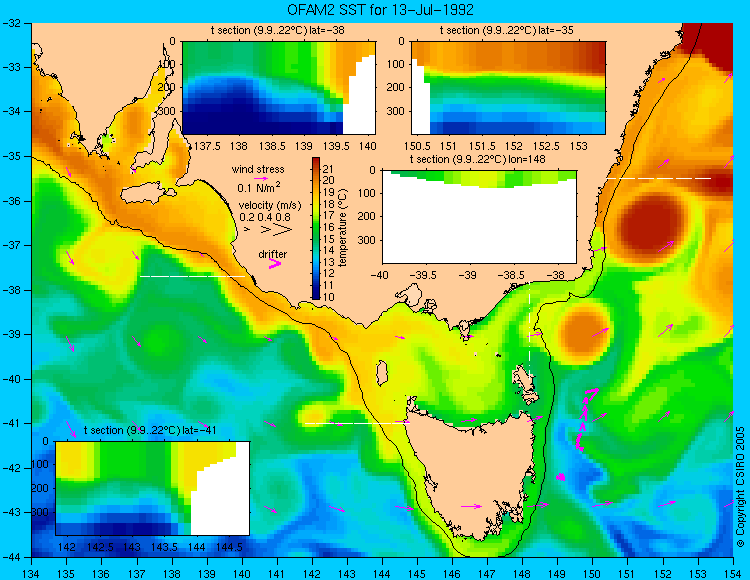Click the title 'OFAM2 SST for 13-Jul-1992'
This screenshot has height=580, width=750.
click(x=380, y=9)
